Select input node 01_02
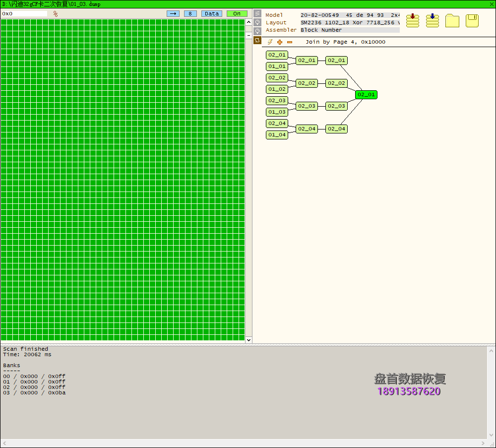The height and width of the screenshot is (448, 496). click(x=277, y=89)
